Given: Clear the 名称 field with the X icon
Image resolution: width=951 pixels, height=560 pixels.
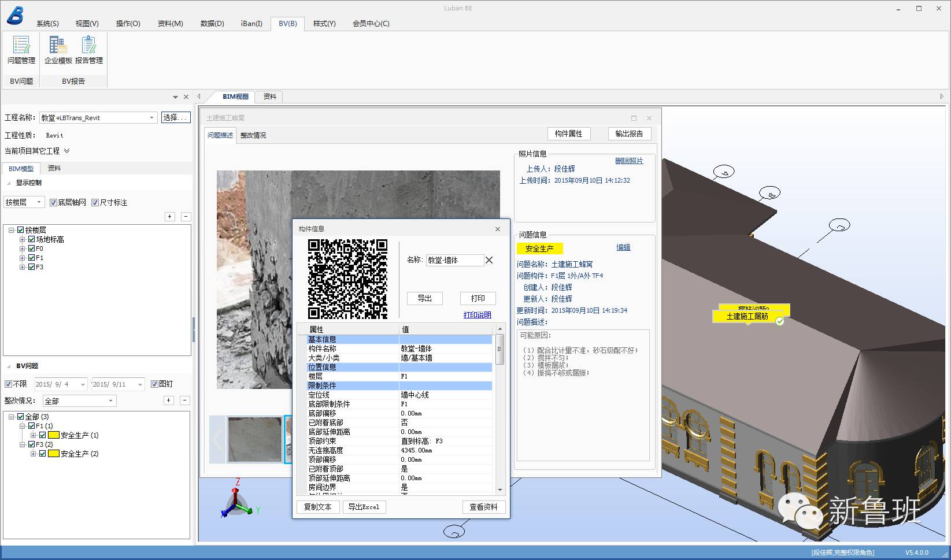Looking at the screenshot, I should tap(489, 260).
